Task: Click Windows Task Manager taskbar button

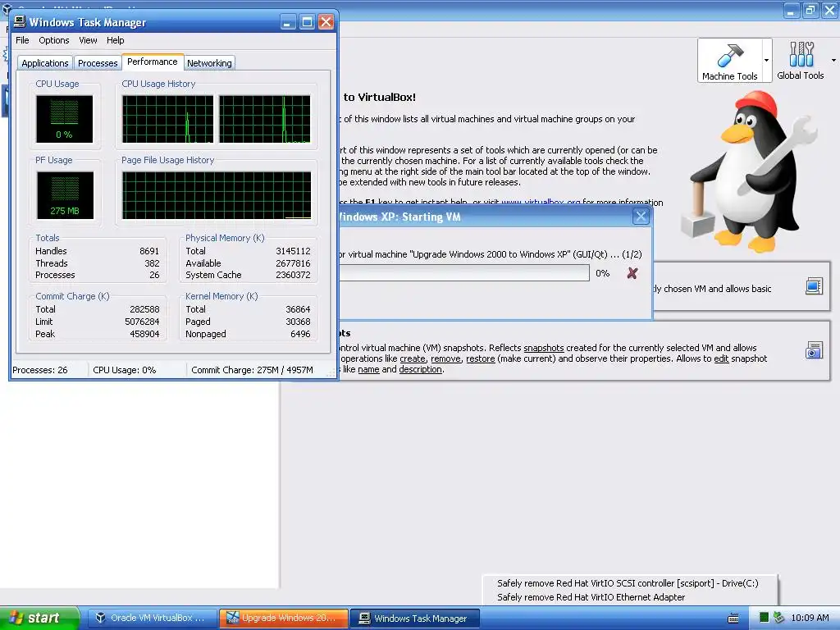Action: click(x=415, y=618)
